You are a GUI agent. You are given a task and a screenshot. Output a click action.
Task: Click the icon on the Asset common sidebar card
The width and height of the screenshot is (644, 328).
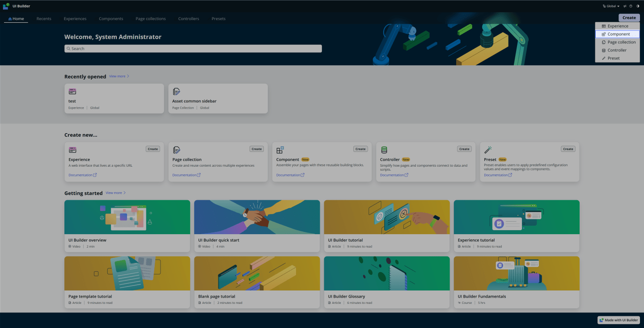click(176, 91)
